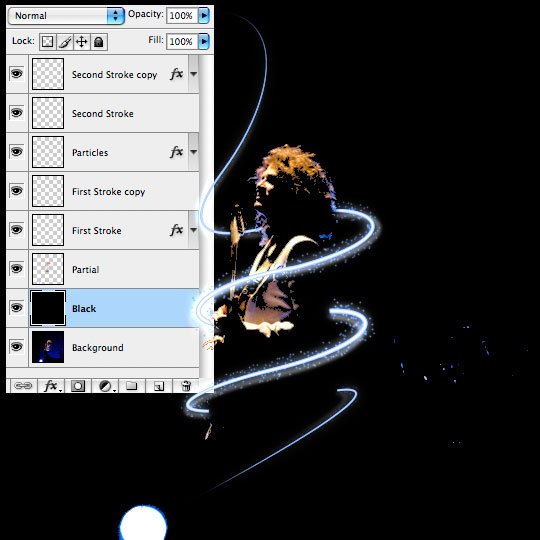Create new fill or adjustment layer
The height and width of the screenshot is (540, 540).
click(x=106, y=386)
